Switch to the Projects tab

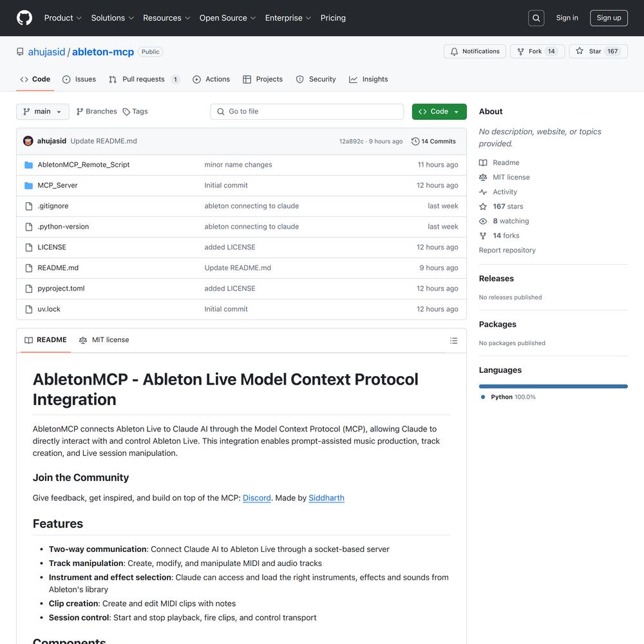pyautogui.click(x=263, y=79)
